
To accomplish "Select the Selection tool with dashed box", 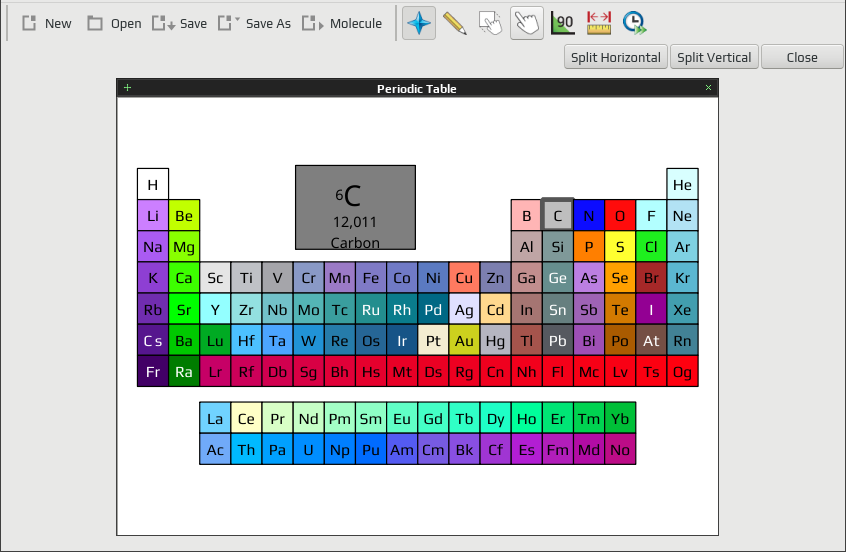I will [x=490, y=23].
